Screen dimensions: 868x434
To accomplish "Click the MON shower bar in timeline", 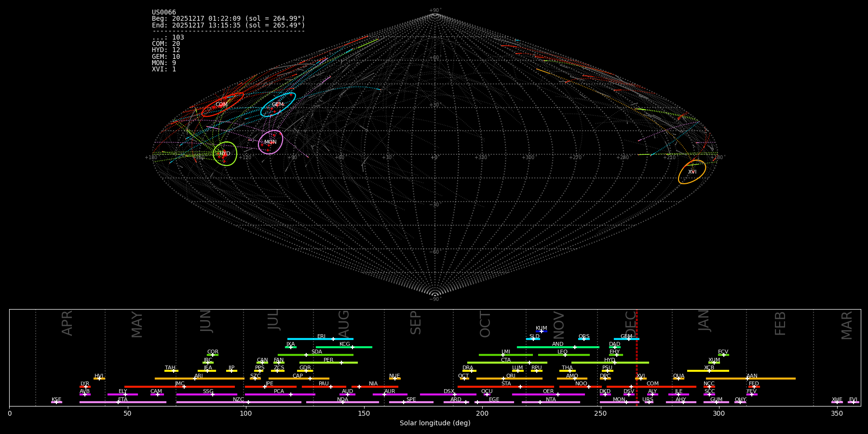I will [x=619, y=402].
